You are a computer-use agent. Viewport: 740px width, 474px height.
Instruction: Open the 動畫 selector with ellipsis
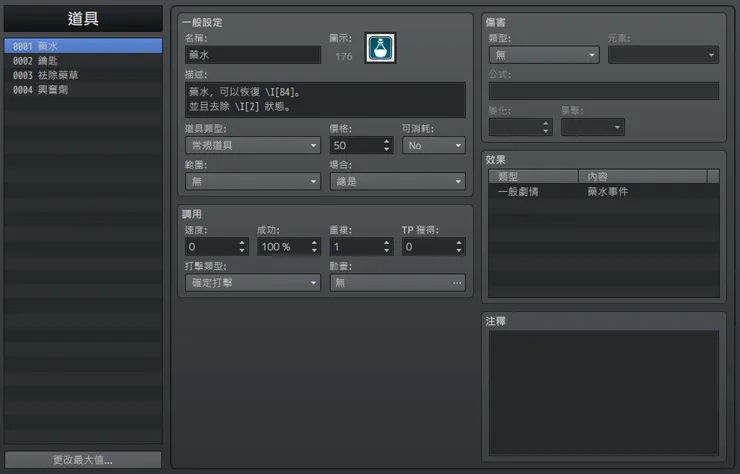click(x=398, y=283)
